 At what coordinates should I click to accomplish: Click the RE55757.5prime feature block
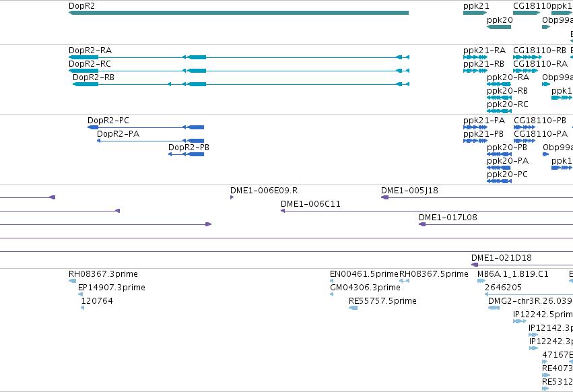[353, 308]
